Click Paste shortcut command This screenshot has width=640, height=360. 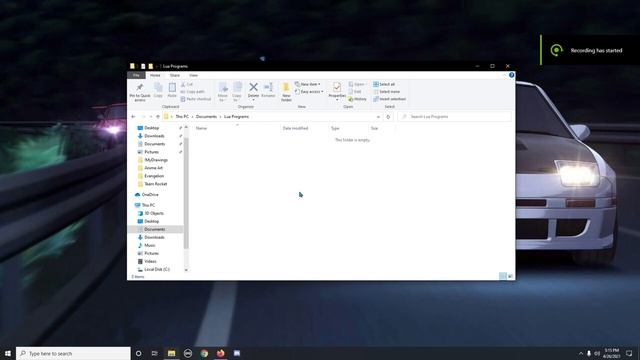pos(196,99)
